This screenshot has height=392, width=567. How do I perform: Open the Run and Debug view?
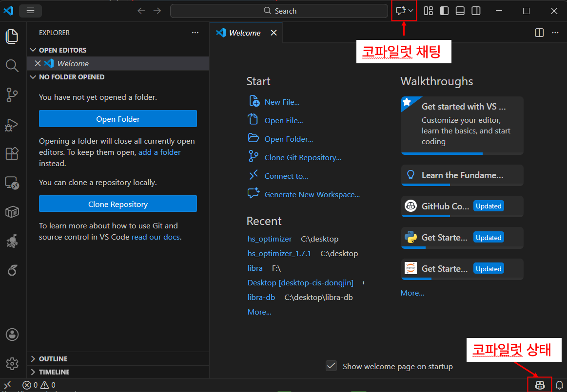(12, 125)
